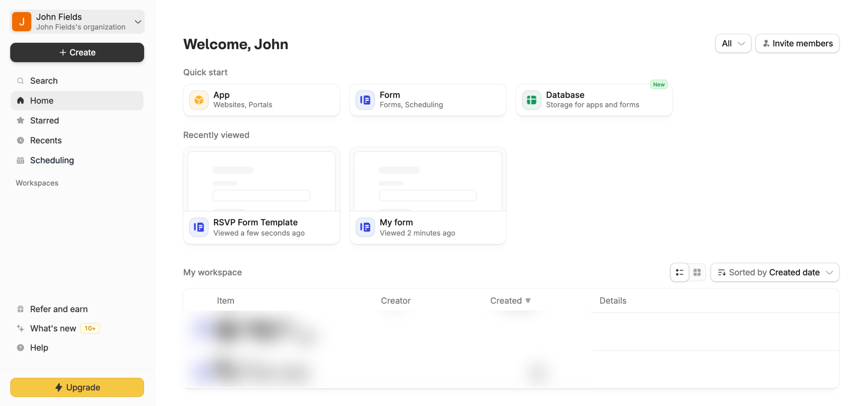Screen dimensions: 868x406
Task: Click the My form blue icon
Action: pos(365,227)
